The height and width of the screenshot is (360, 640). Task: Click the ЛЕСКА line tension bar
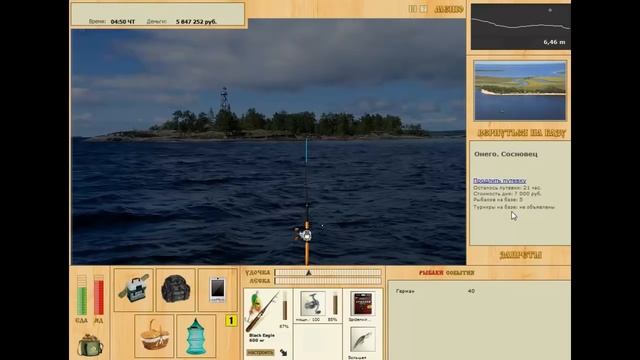click(x=328, y=281)
